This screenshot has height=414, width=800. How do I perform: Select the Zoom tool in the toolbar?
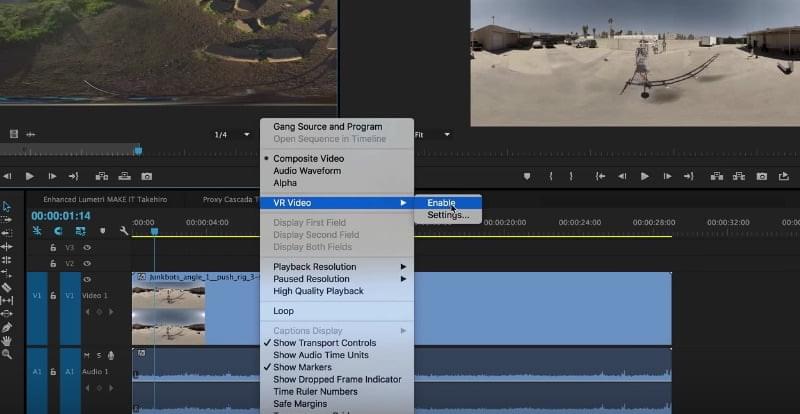(7, 354)
